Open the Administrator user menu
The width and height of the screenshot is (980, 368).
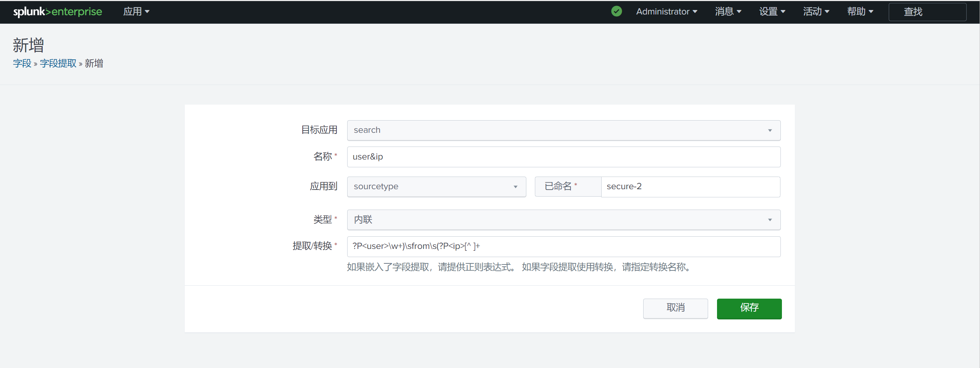point(666,11)
